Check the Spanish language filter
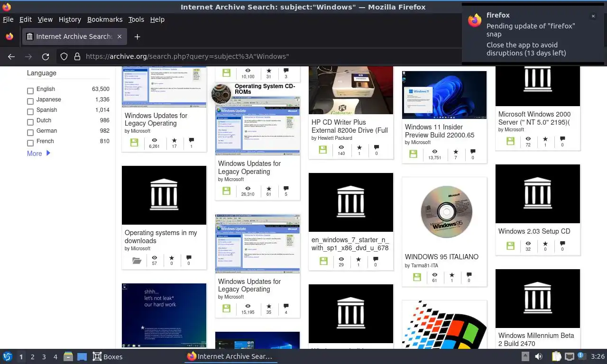Screen dimensions: 607x364 coord(30,111)
